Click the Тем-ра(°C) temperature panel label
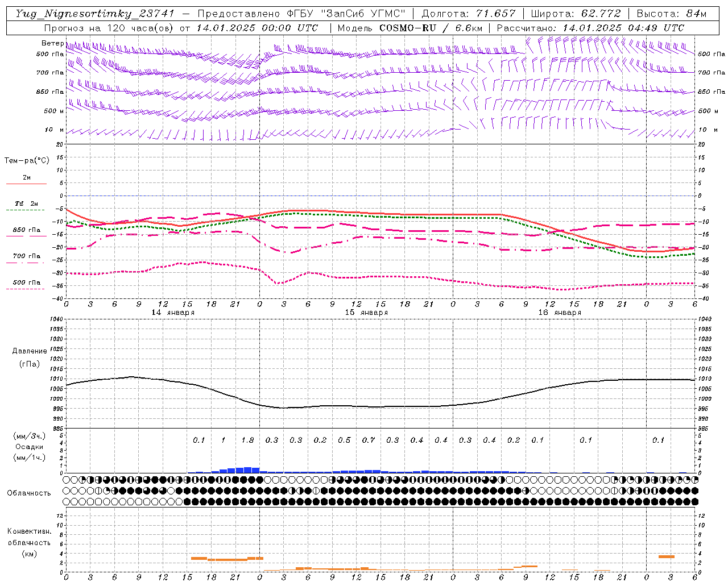 (27, 161)
